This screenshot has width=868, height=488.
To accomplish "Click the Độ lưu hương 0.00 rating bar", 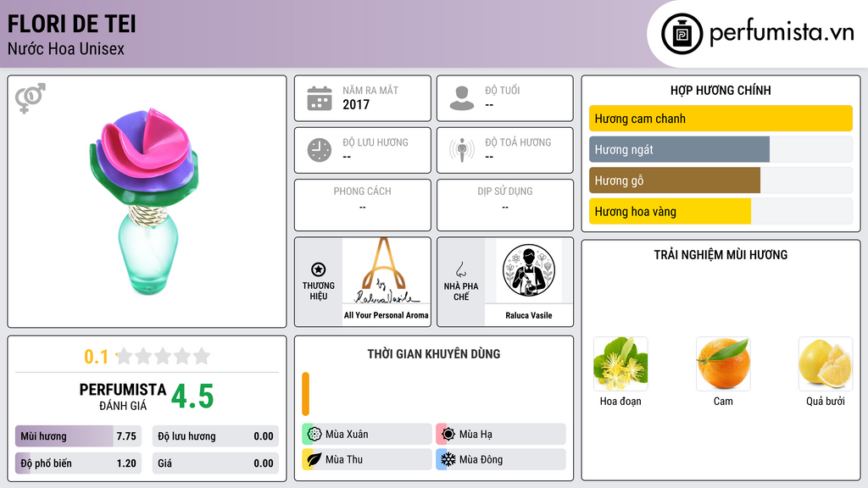I will [x=215, y=436].
